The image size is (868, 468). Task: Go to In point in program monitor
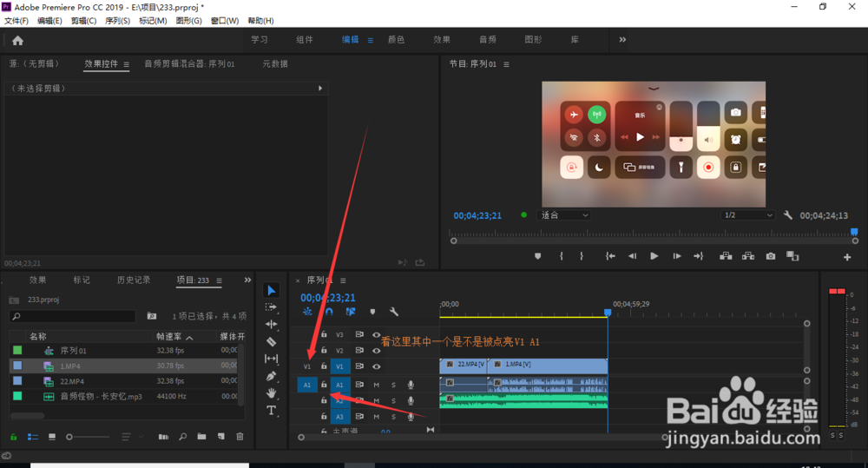tap(610, 256)
